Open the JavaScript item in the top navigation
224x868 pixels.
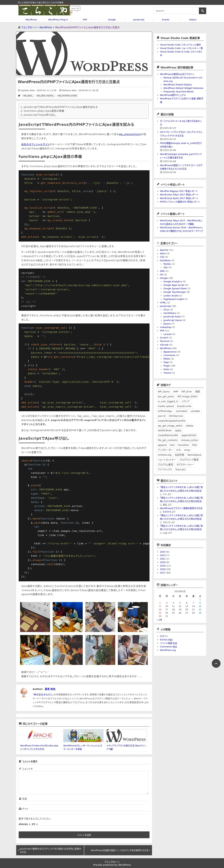click(x=139, y=20)
